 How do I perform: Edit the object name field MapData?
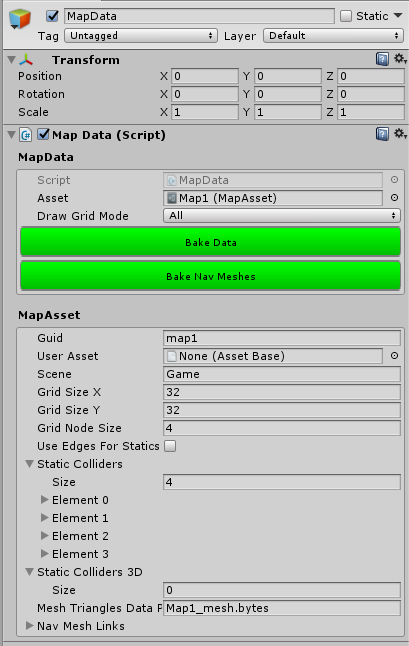click(199, 16)
